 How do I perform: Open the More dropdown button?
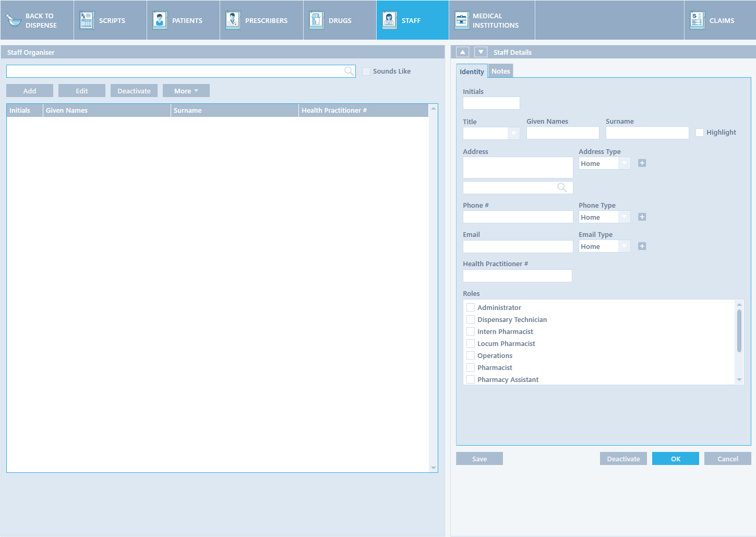[x=186, y=91]
